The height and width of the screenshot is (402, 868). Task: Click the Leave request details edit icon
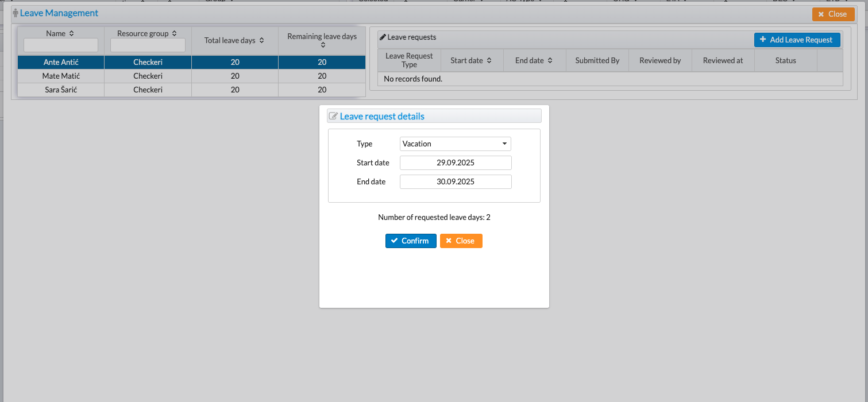(x=333, y=116)
